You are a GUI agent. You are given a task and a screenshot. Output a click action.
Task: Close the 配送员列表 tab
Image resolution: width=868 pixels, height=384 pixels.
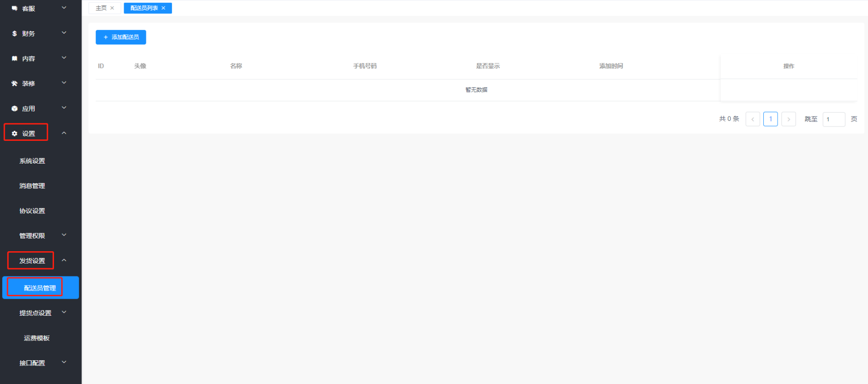click(163, 8)
